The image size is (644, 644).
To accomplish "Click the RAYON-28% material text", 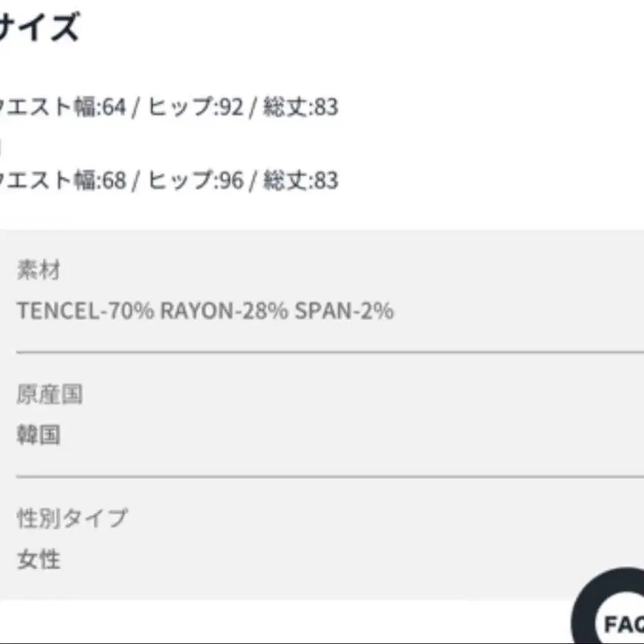I will pyautogui.click(x=223, y=311).
